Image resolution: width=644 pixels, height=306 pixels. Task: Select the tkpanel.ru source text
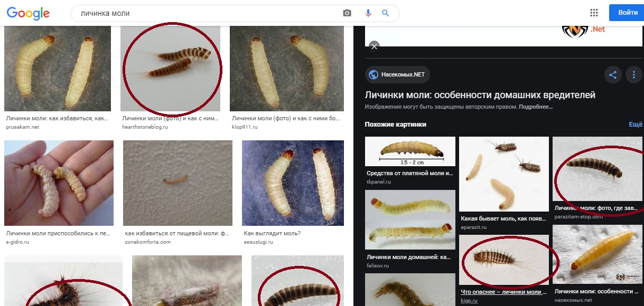tap(378, 181)
